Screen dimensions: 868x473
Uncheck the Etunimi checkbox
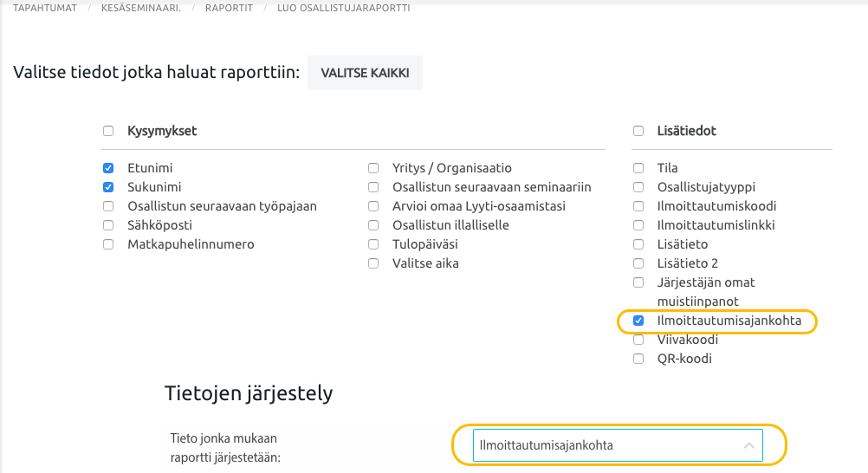(108, 168)
